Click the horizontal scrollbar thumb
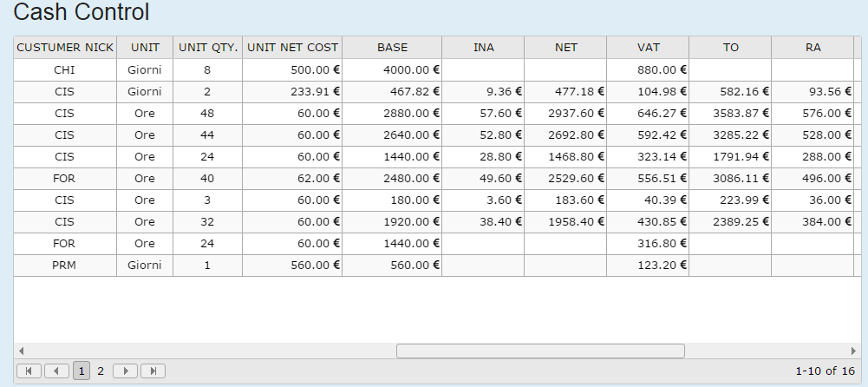Screen dimensions: 868x387 click(540, 351)
